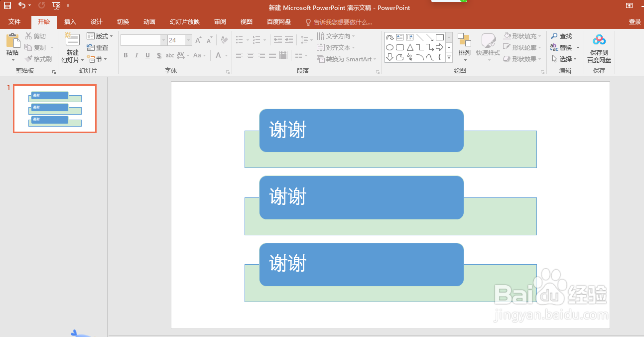644x337 pixels.
Task: Open the 格式刷 (Format Painter) tool
Action: click(x=40, y=58)
